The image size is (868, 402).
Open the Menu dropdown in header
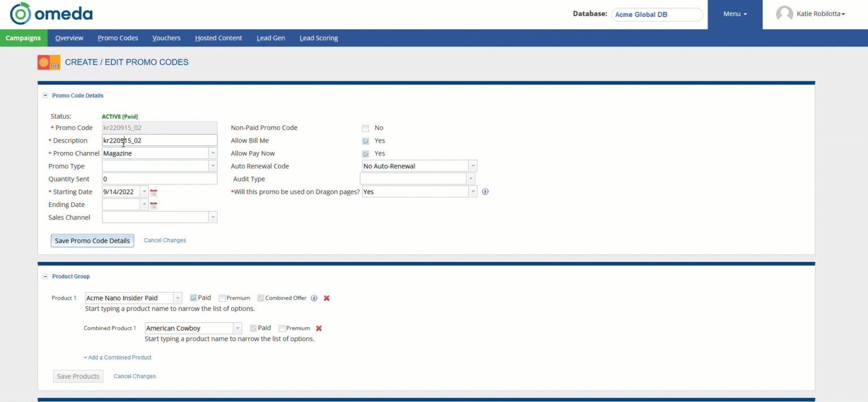(735, 14)
